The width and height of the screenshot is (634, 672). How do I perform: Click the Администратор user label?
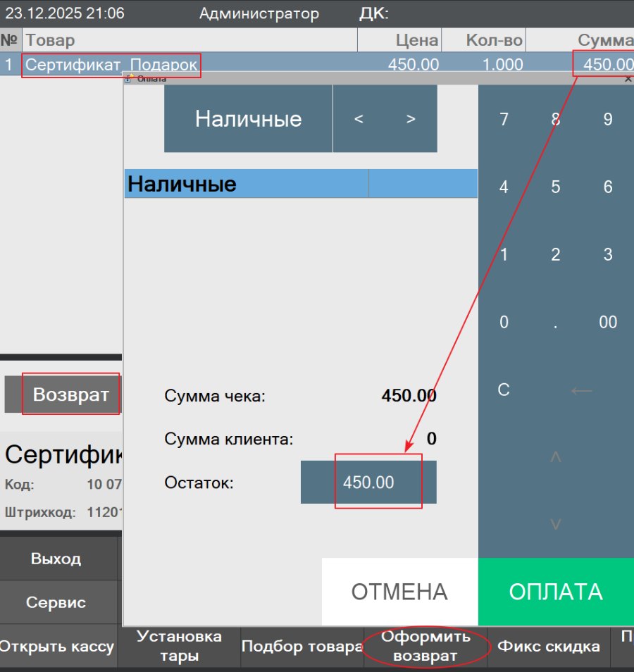pos(259,13)
